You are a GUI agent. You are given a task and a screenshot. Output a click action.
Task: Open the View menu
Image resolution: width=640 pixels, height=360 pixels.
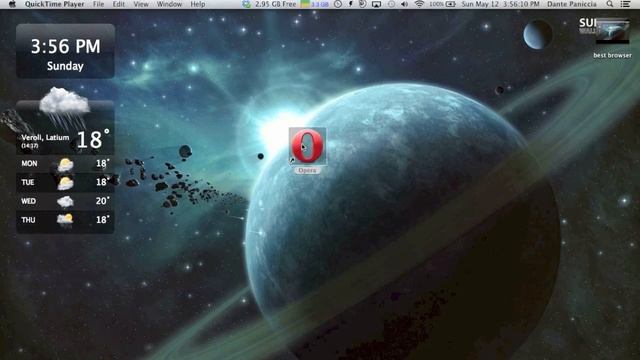click(x=141, y=4)
